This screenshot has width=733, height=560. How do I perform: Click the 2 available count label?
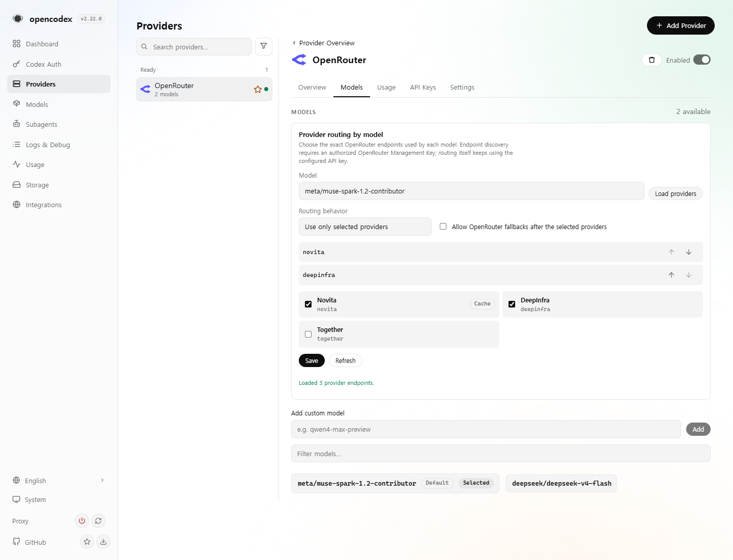693,111
